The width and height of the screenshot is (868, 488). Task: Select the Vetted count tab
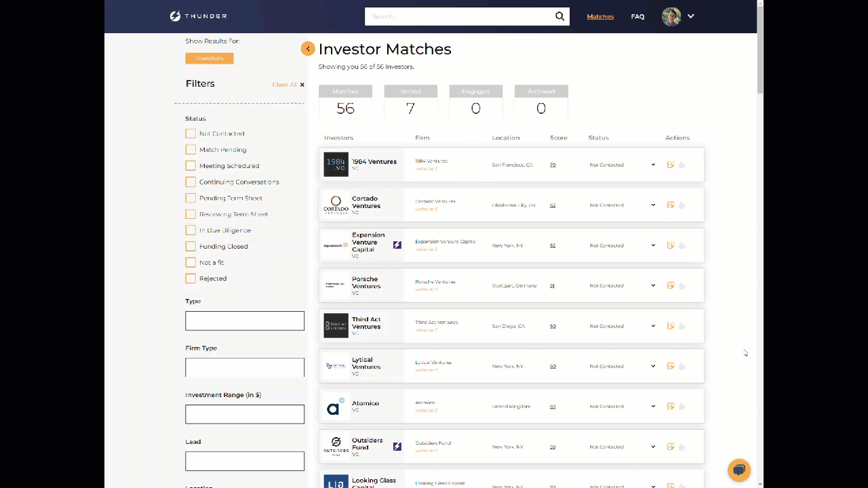coord(410,102)
